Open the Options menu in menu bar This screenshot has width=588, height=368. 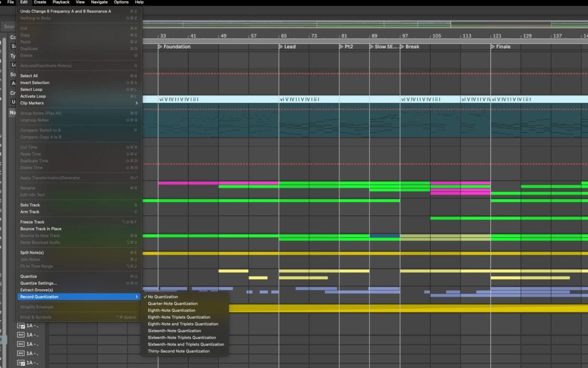[121, 2]
